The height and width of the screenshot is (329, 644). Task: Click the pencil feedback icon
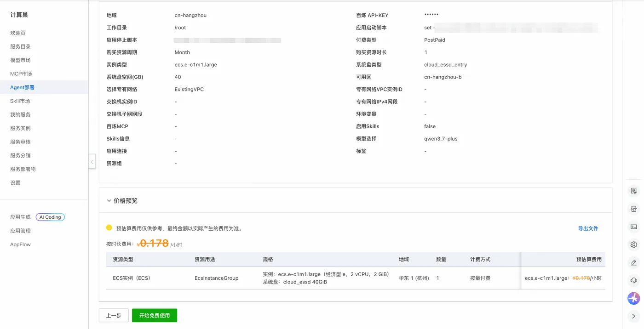coord(633,262)
